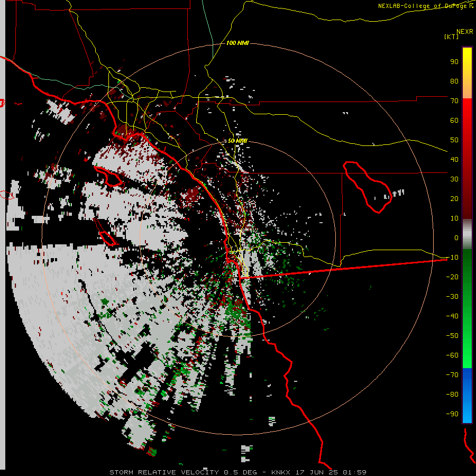Click the -60 value on velocity scale

pos(452,355)
